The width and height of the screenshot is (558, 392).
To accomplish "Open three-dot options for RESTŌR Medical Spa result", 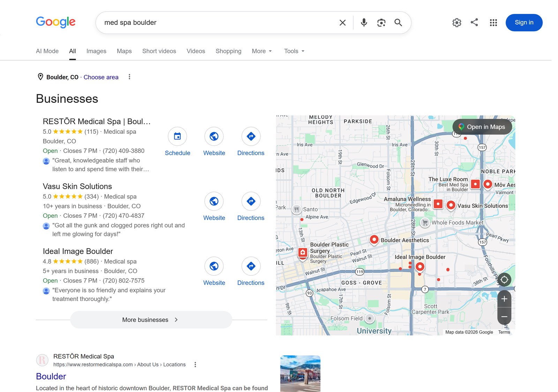I will coord(195,364).
